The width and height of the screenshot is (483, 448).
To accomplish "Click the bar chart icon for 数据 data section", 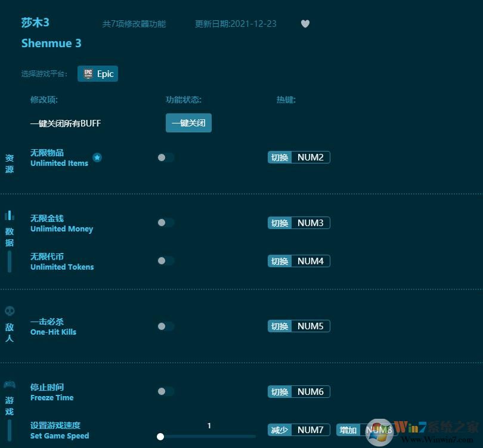I will click(9, 215).
